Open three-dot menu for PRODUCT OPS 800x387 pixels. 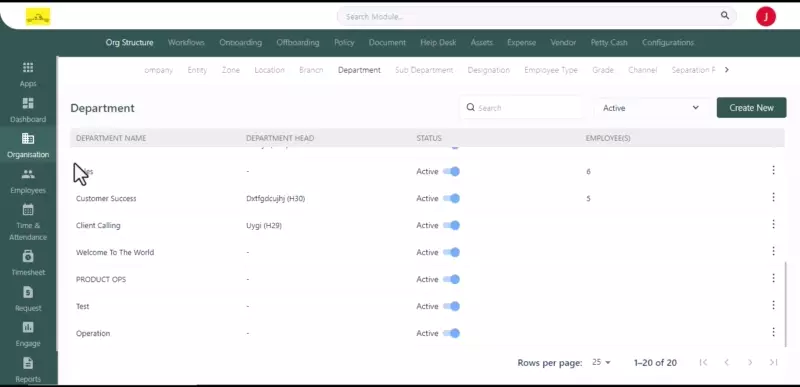pyautogui.click(x=773, y=278)
